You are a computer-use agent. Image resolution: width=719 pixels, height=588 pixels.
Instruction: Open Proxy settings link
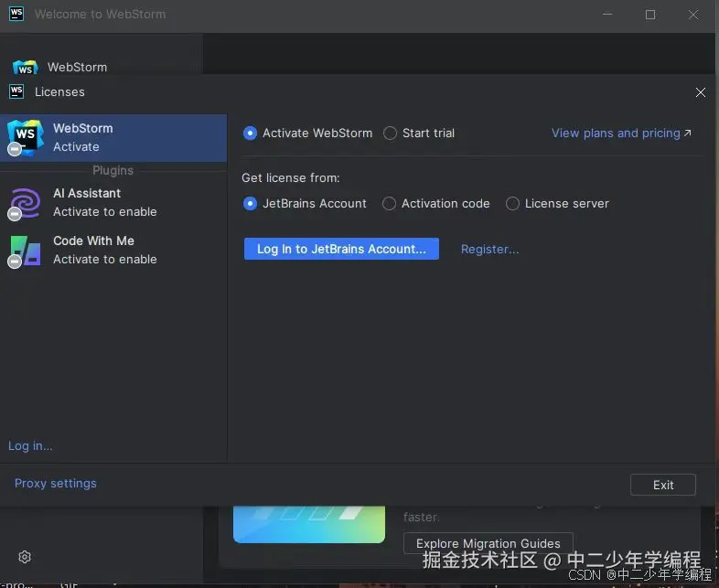point(56,484)
